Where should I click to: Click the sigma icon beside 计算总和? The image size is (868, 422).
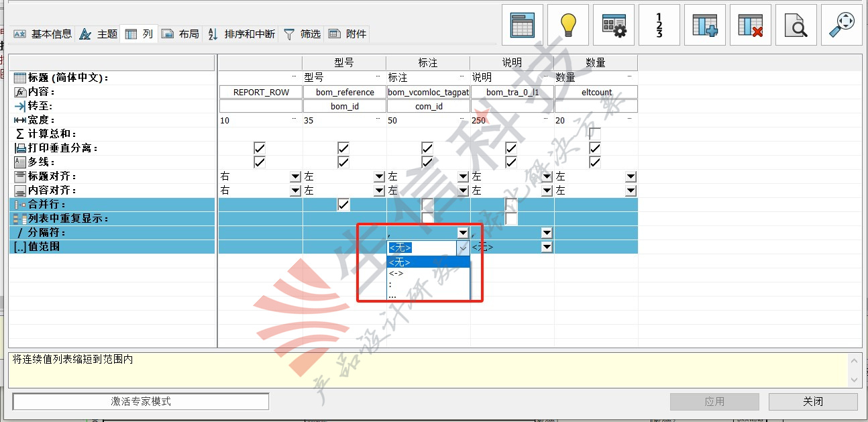20,134
